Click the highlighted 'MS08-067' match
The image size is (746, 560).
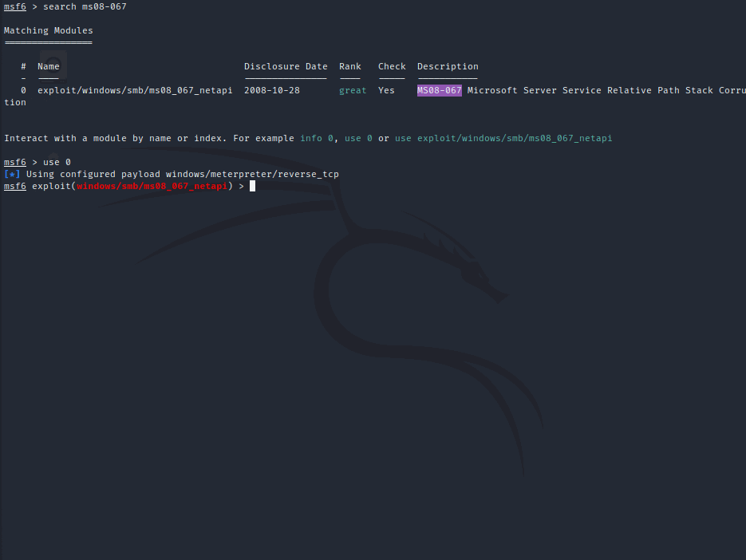pyautogui.click(x=439, y=90)
